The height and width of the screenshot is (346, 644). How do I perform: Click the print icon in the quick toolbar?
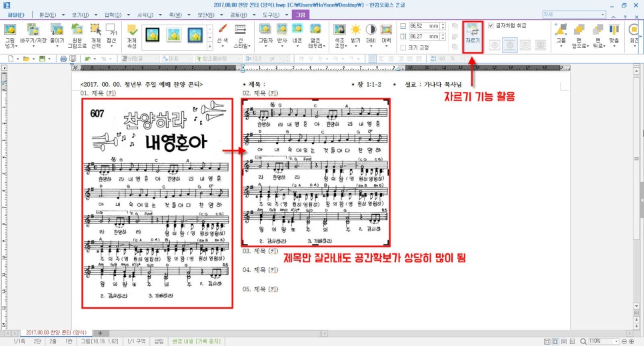click(x=63, y=59)
